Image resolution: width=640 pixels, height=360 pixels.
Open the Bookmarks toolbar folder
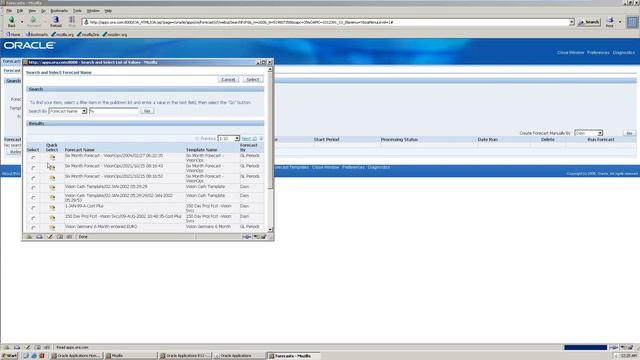click(x=37, y=35)
